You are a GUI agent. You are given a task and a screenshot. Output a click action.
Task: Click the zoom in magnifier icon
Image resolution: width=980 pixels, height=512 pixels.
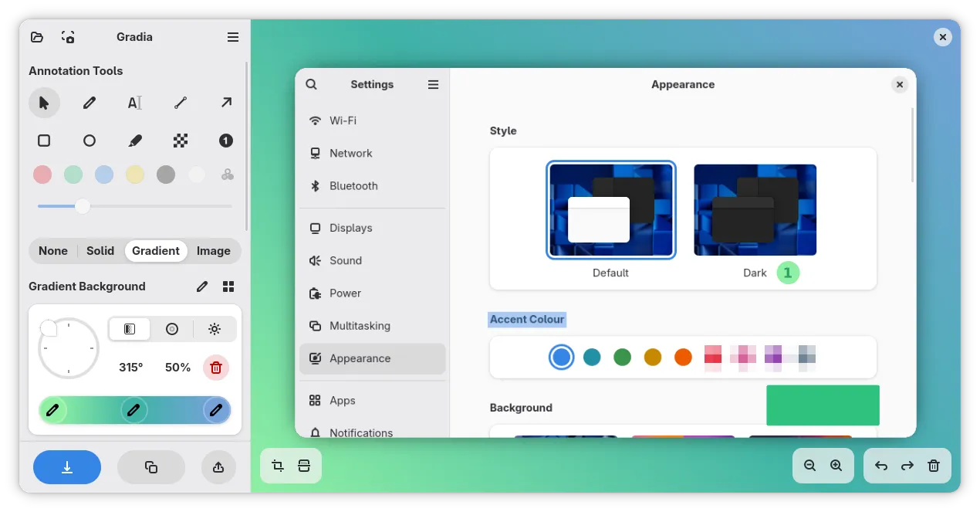point(836,466)
